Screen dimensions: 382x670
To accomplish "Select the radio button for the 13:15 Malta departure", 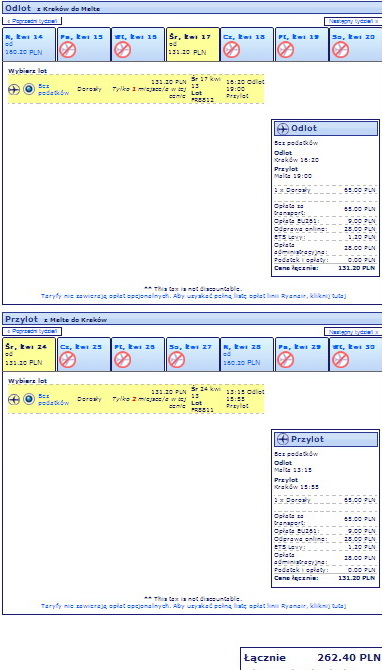I will click(x=29, y=399).
